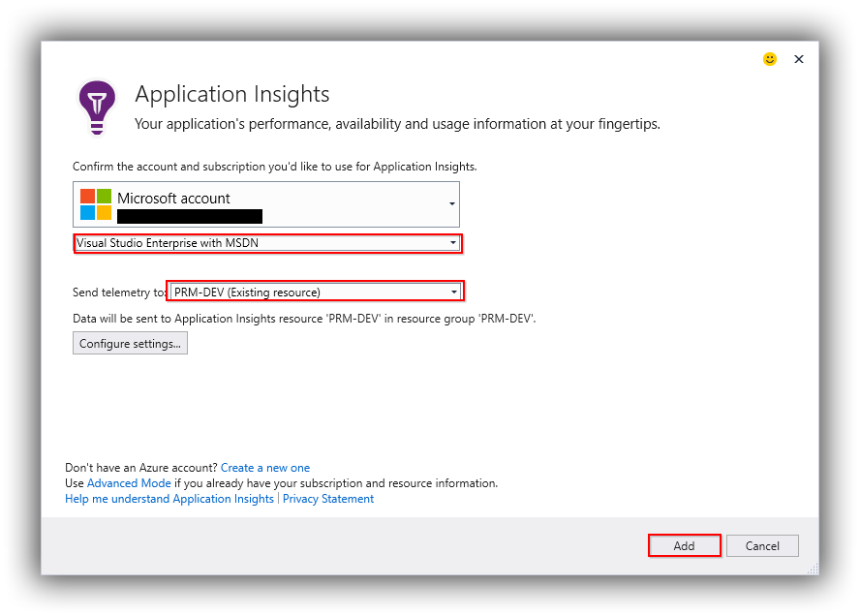
Task: Click the Configure settings button
Action: (x=130, y=344)
